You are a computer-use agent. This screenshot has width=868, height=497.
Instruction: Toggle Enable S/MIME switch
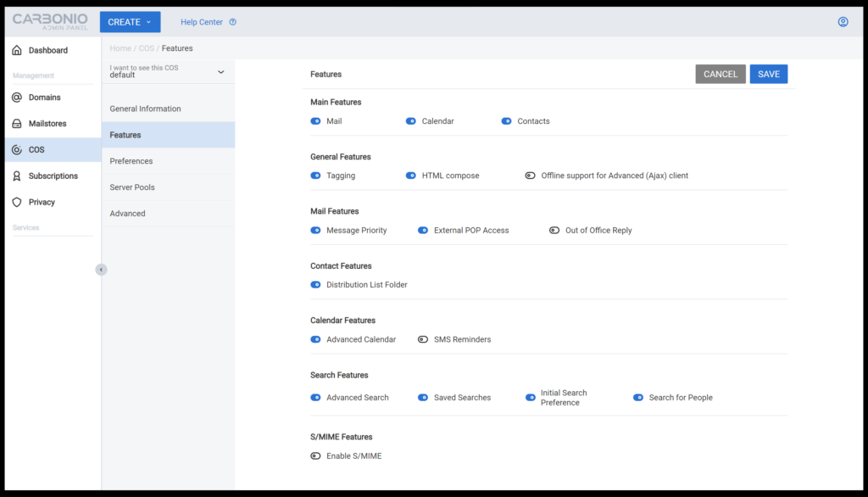(x=315, y=456)
